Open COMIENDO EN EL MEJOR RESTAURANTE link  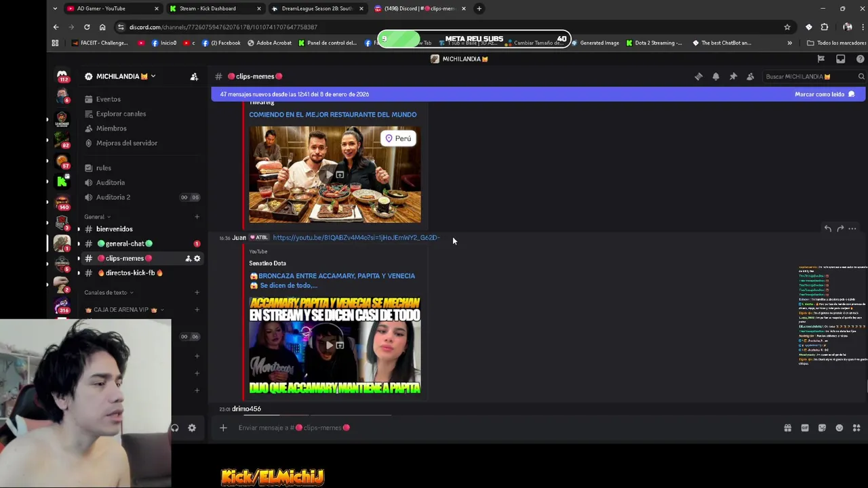tap(333, 115)
